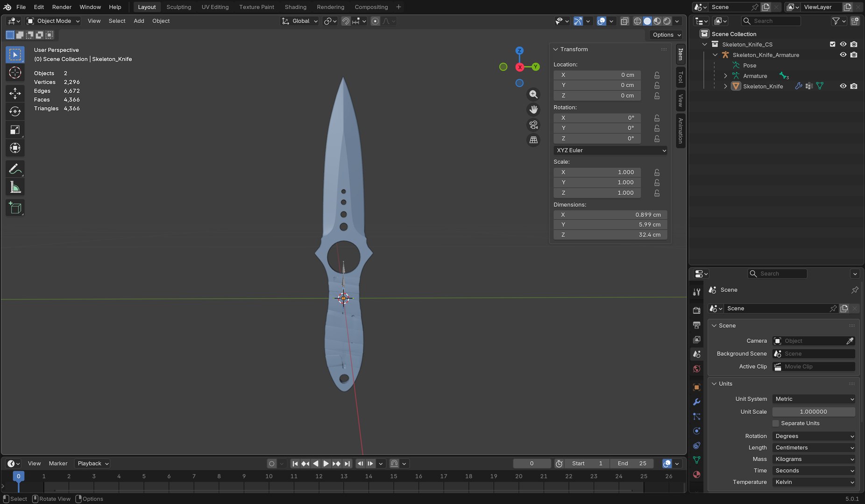865x504 pixels.
Task: Open the Render menu
Action: pos(62,7)
